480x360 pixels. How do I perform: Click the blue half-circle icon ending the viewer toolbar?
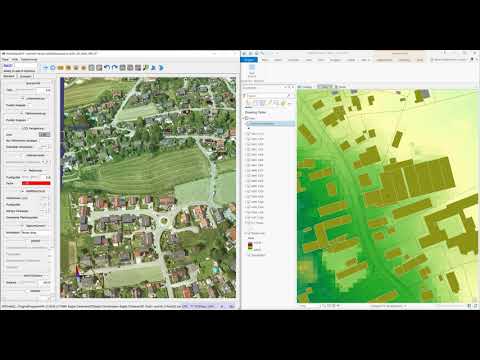coord(161,68)
